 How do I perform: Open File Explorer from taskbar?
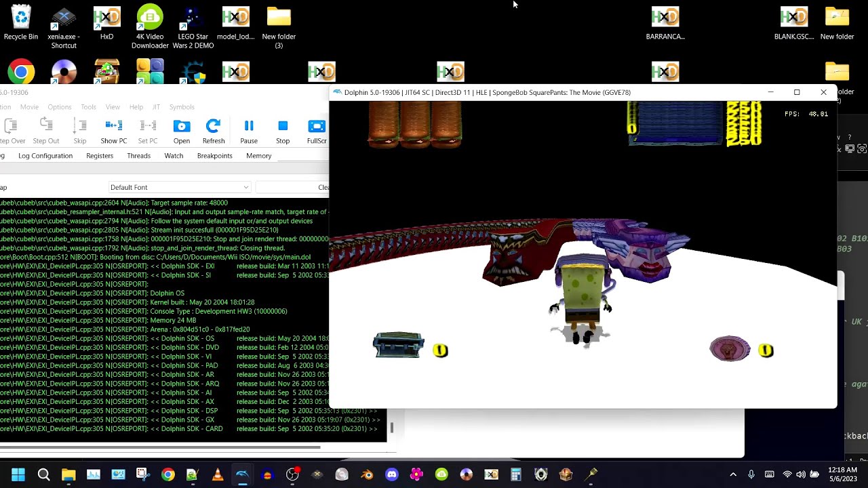tap(68, 474)
